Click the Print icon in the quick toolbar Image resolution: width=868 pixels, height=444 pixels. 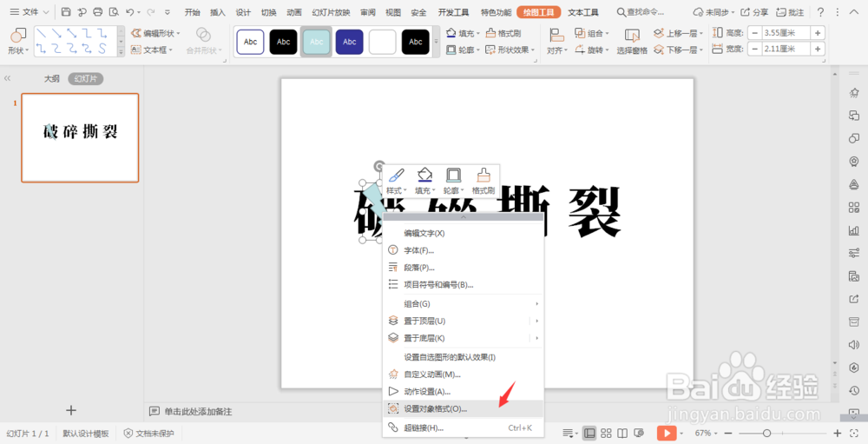pos(97,11)
